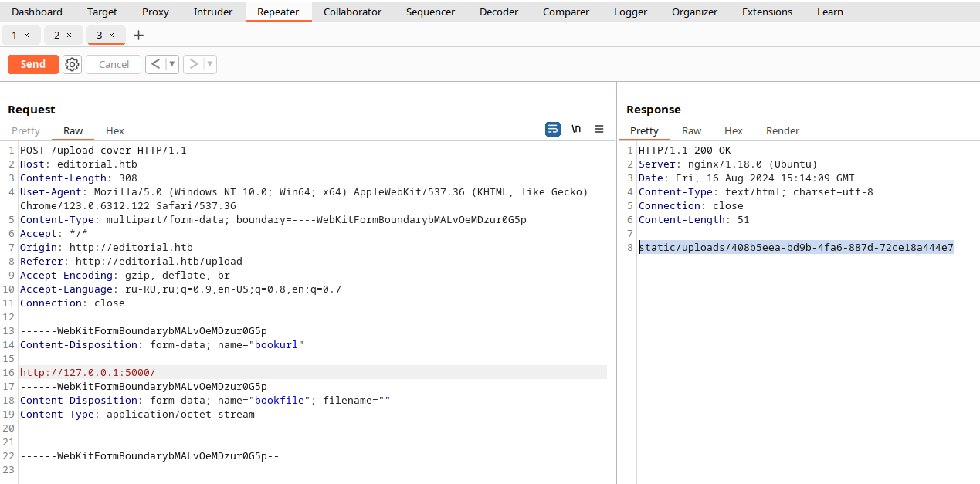Toggle non-printable characters \n button
Screen dimensions: 980x484
576,129
